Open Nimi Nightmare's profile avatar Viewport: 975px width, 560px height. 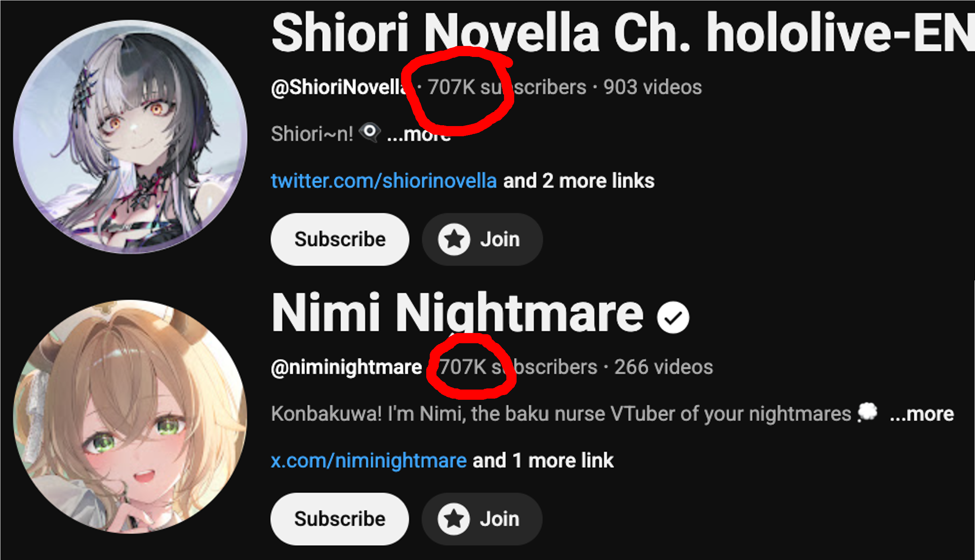130,417
